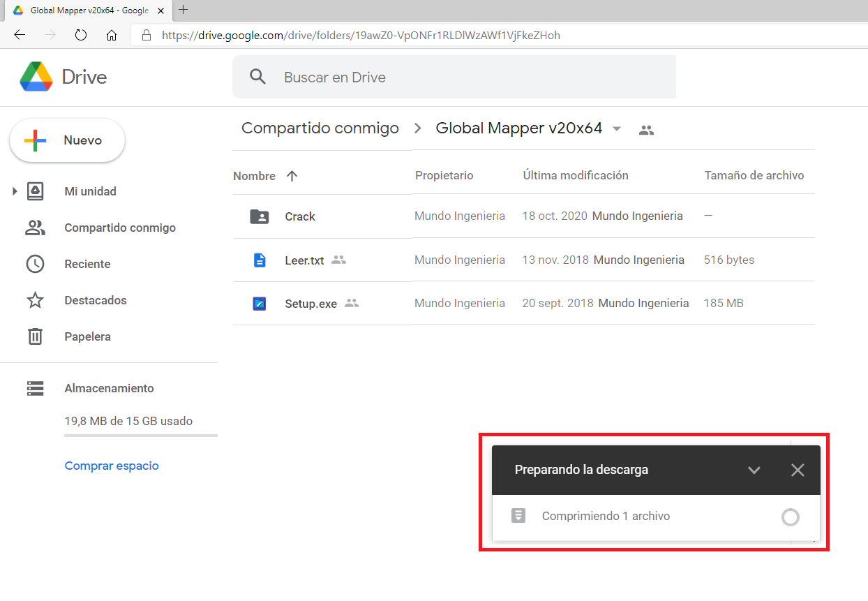Reload the page with refresh icon
Screen dimensions: 868x601
81,35
